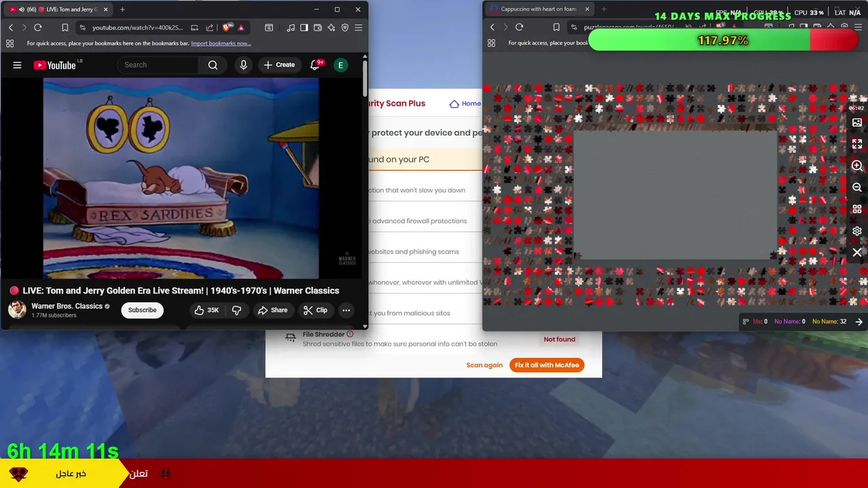The width and height of the screenshot is (868, 488).
Task: Start voice search with the microphone icon
Action: click(243, 65)
